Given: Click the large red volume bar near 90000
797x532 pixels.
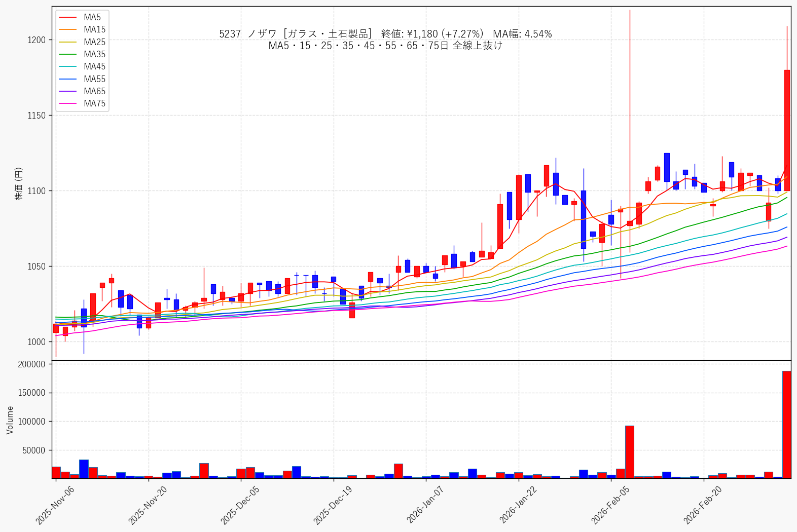Looking at the screenshot, I should click(630, 452).
